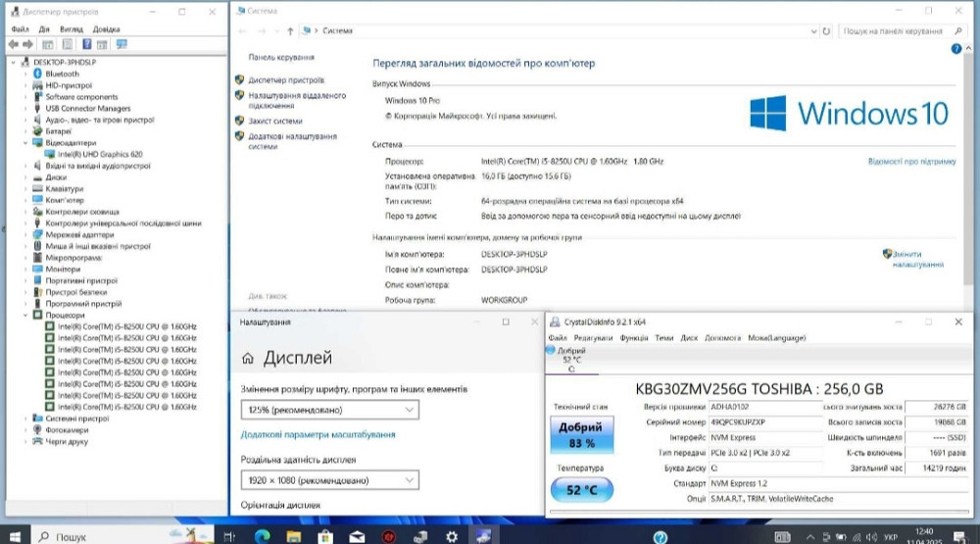Open Microsoft Edge from the taskbar
Viewport: 980px width, 544px height.
262,536
